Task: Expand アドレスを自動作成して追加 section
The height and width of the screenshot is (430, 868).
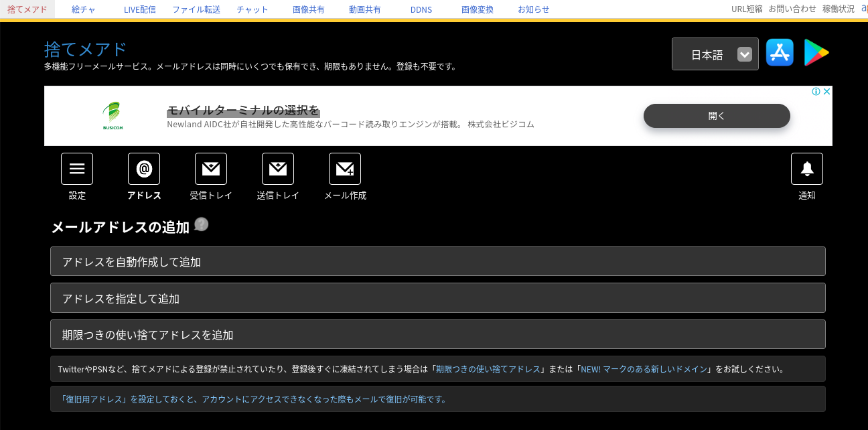Action: coord(438,261)
